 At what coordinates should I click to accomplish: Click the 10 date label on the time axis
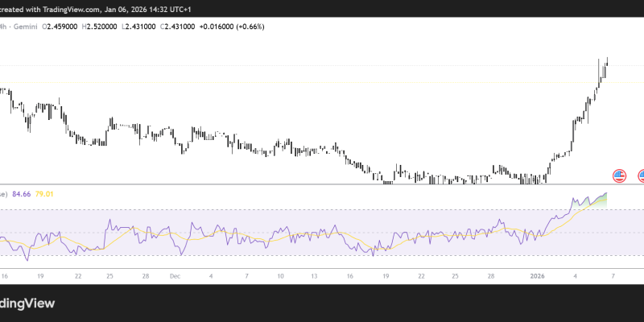pyautogui.click(x=280, y=275)
